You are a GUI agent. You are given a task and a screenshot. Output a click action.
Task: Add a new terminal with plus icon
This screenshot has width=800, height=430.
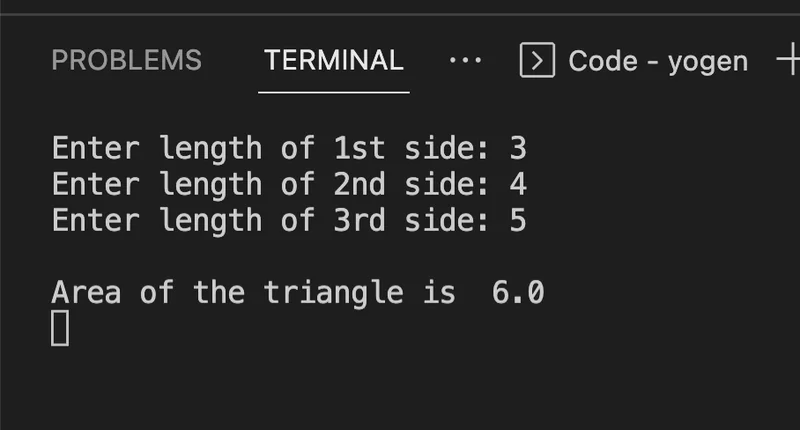[x=788, y=61]
